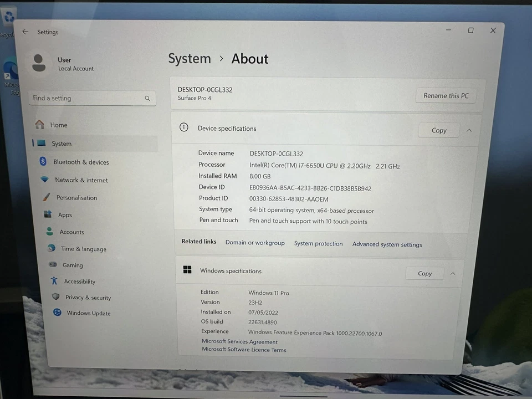Collapse the Device specifications section
532x399 pixels.
pos(469,130)
